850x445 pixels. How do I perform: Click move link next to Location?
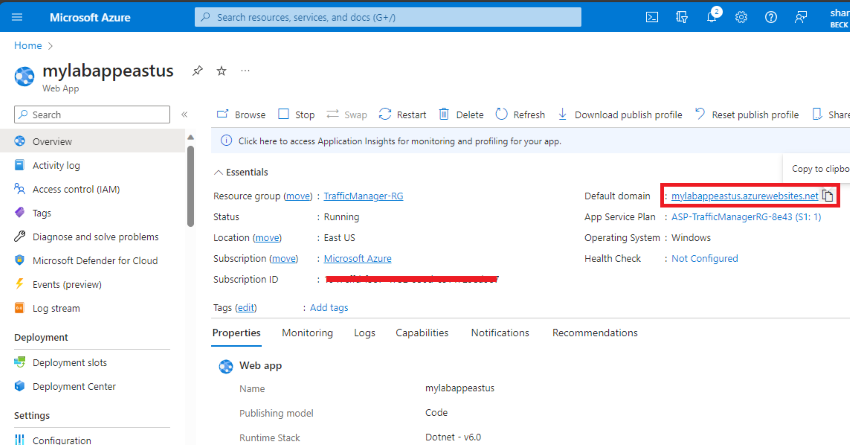pos(267,238)
